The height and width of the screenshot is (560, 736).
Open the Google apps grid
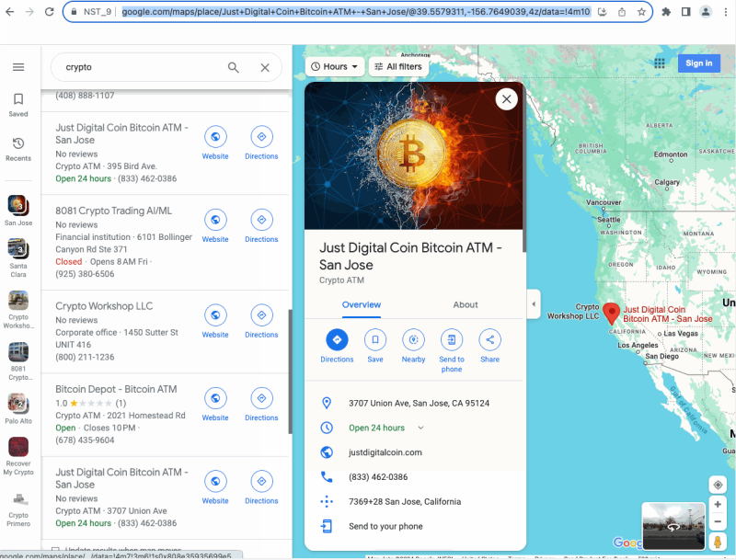click(660, 63)
